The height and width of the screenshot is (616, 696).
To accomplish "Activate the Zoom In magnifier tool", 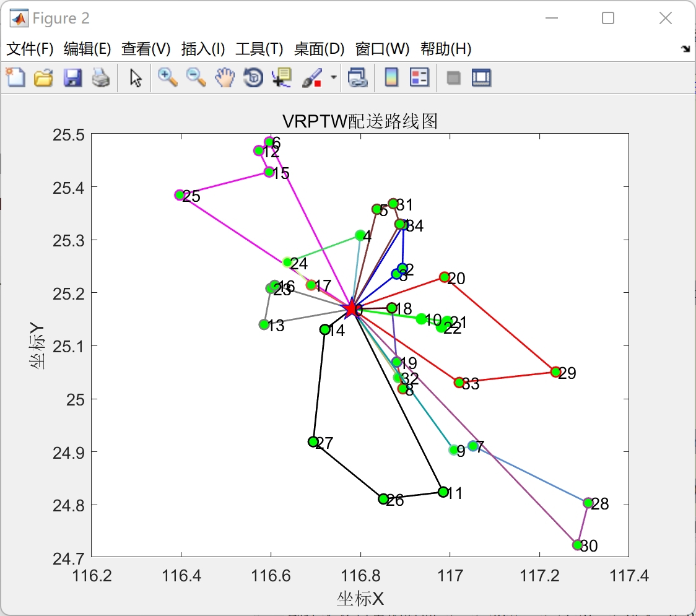I will click(x=168, y=77).
